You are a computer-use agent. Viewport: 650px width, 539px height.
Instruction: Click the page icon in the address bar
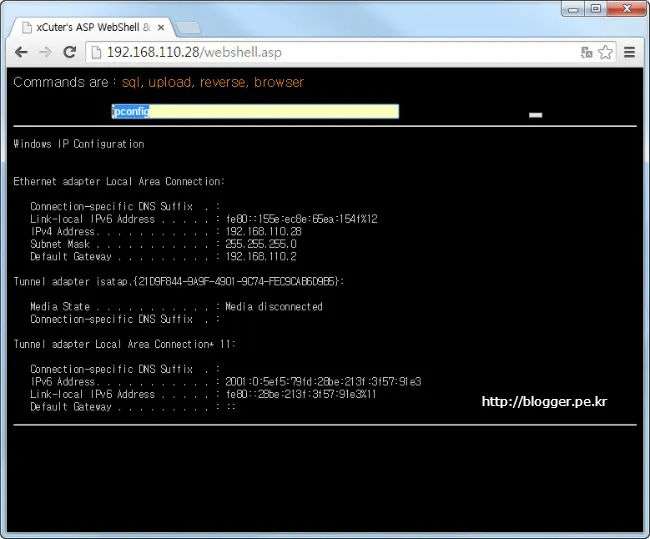(95, 52)
